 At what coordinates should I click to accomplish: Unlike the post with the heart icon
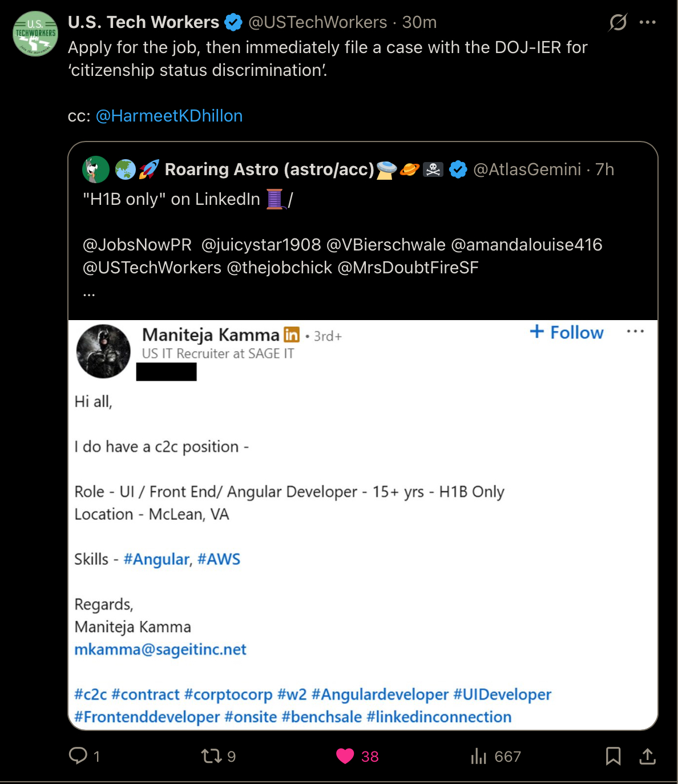point(345,756)
